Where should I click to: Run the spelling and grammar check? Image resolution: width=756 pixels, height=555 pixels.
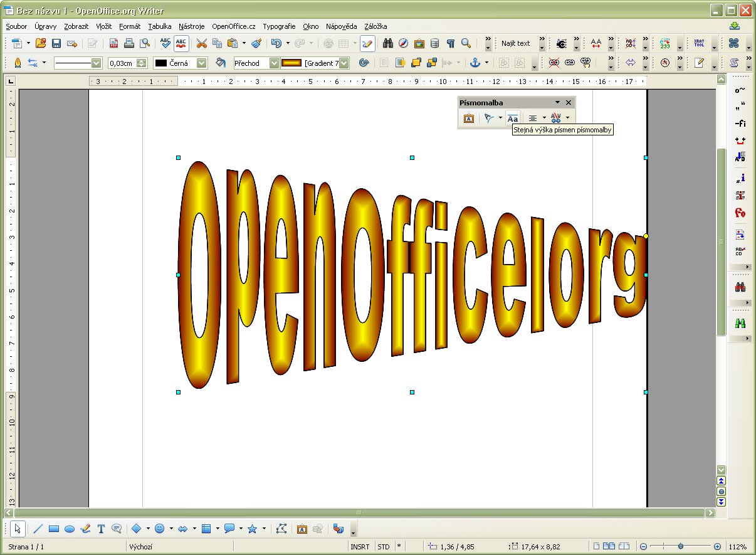(165, 43)
